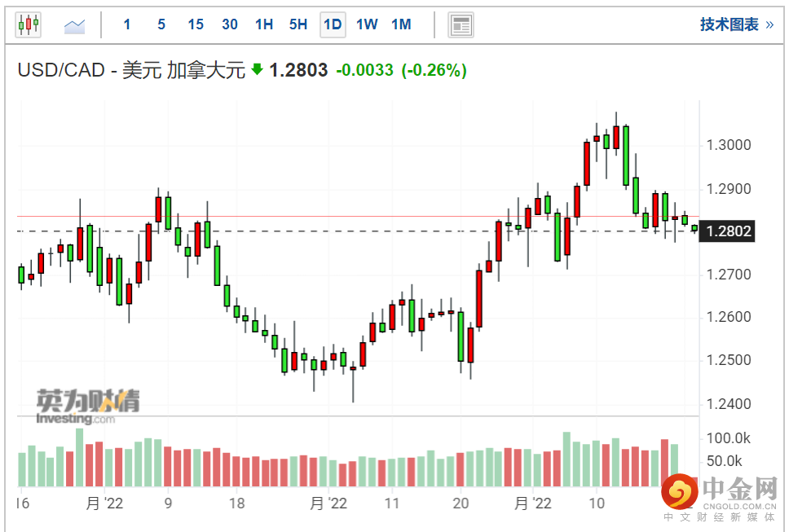The width and height of the screenshot is (789, 532).
Task: Open the news panel icon
Action: (461, 25)
